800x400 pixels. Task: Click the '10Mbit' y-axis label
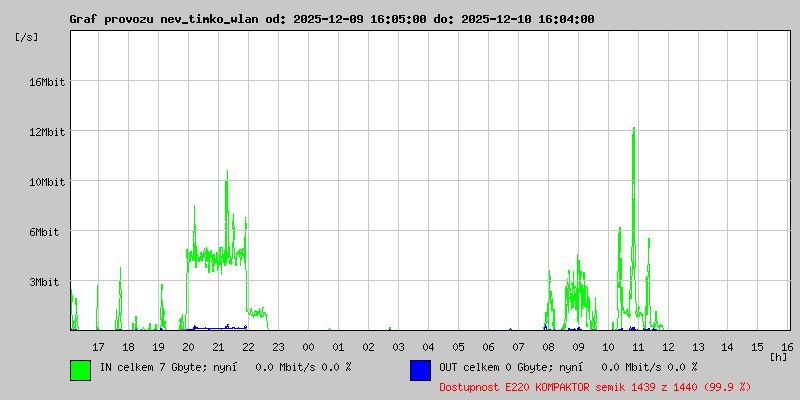tap(48, 182)
